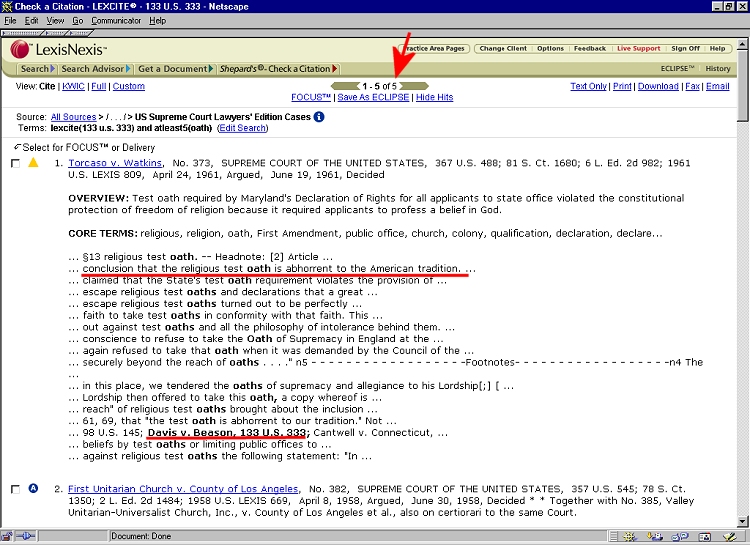Click the Print link

[622, 86]
